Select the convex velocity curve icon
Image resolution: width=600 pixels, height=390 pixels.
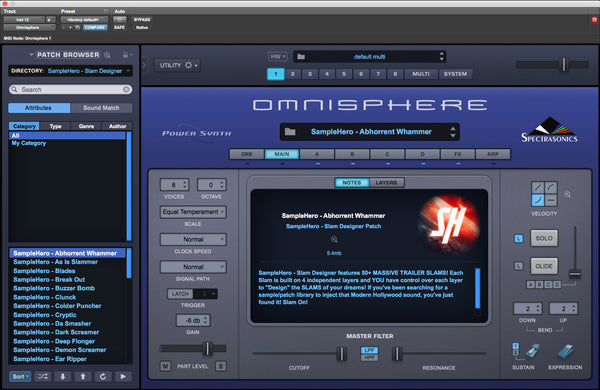pyautogui.click(x=551, y=188)
